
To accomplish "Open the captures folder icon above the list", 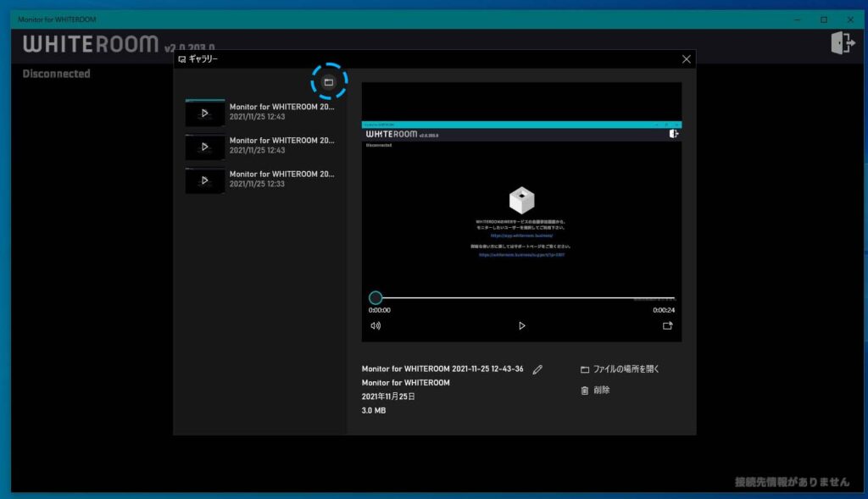I will point(329,82).
